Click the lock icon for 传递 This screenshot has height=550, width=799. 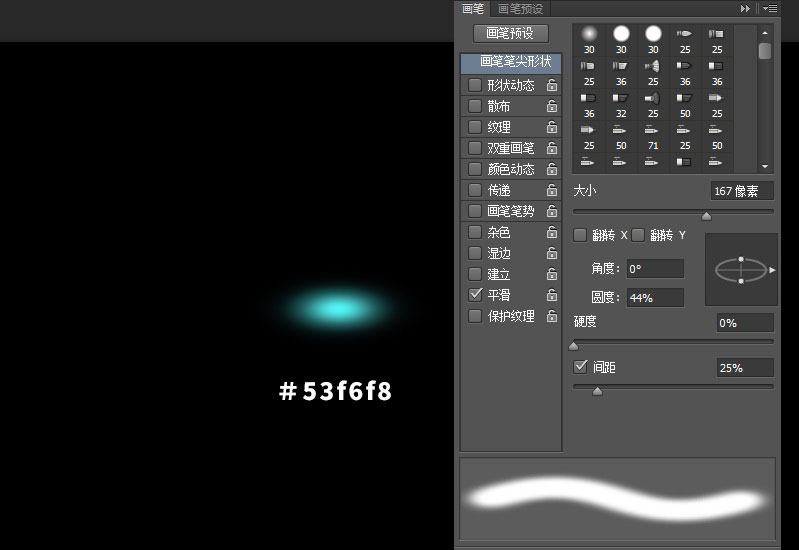click(x=552, y=190)
